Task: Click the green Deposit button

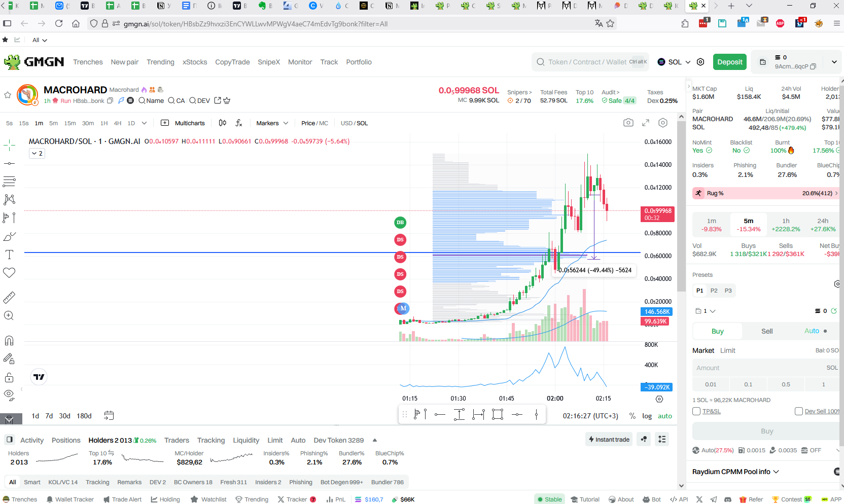Action: pos(730,62)
